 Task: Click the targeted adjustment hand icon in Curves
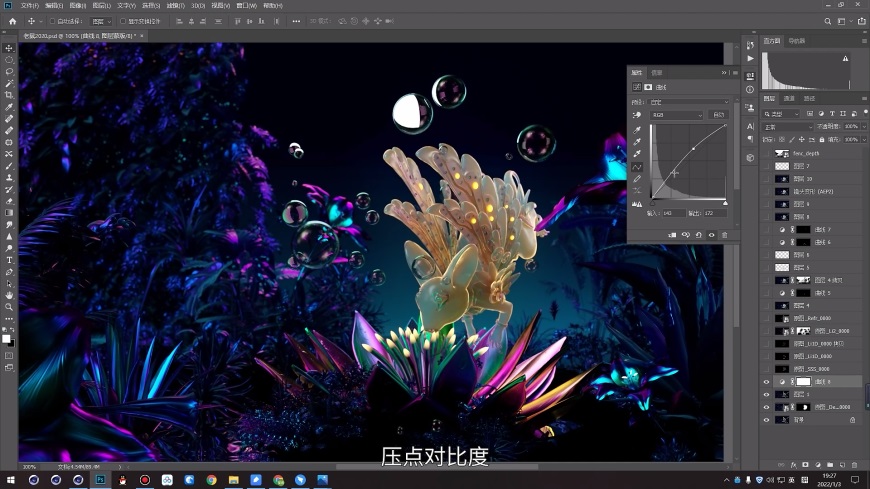637,115
